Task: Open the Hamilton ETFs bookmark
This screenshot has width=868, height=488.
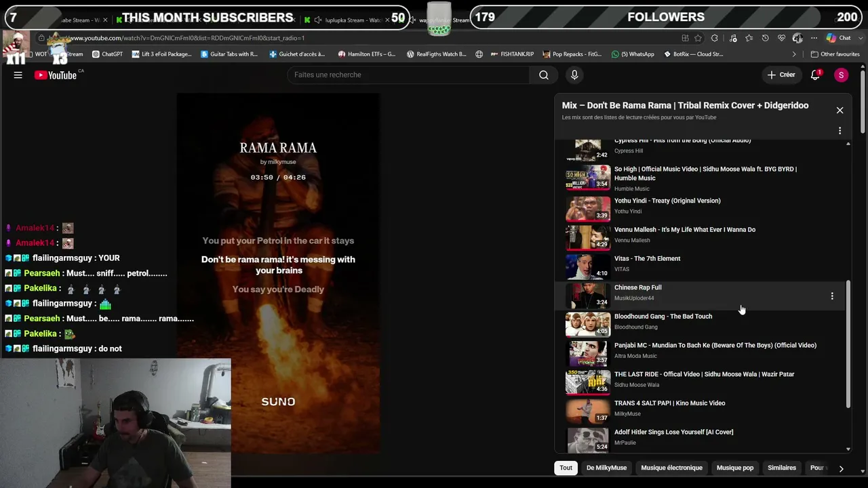Action: pos(367,54)
